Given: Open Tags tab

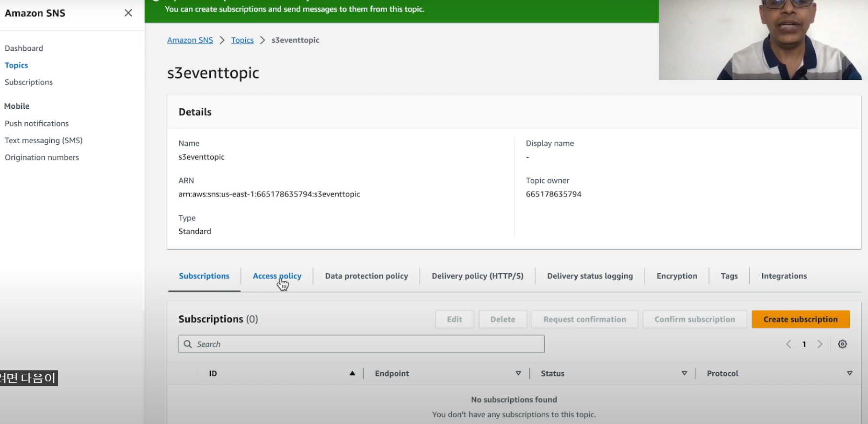Looking at the screenshot, I should (x=729, y=276).
